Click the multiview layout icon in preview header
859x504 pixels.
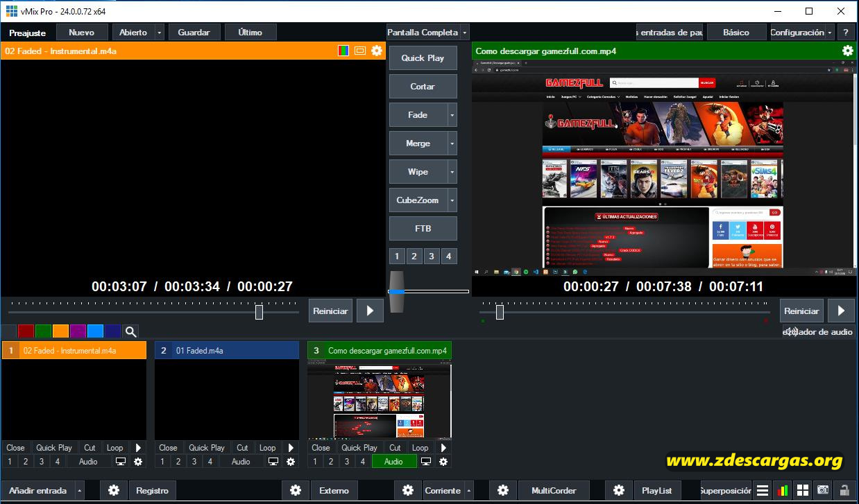tap(359, 51)
